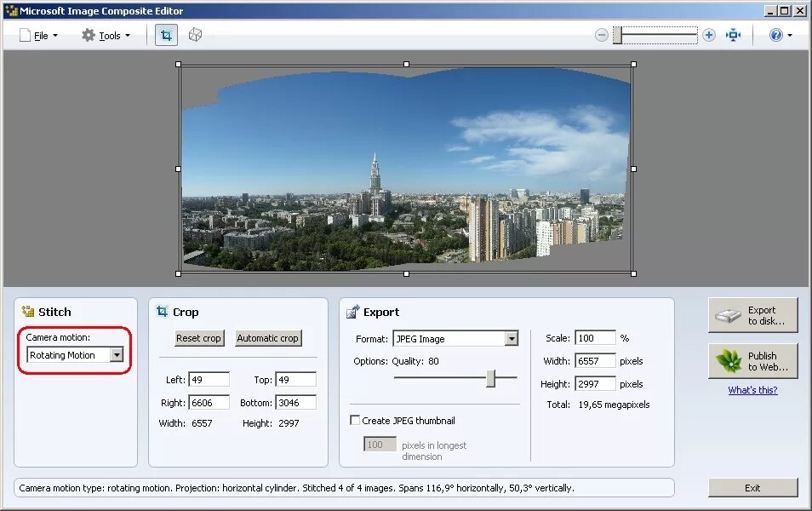The height and width of the screenshot is (511, 812).
Task: Open the What's this? link
Action: 752,390
